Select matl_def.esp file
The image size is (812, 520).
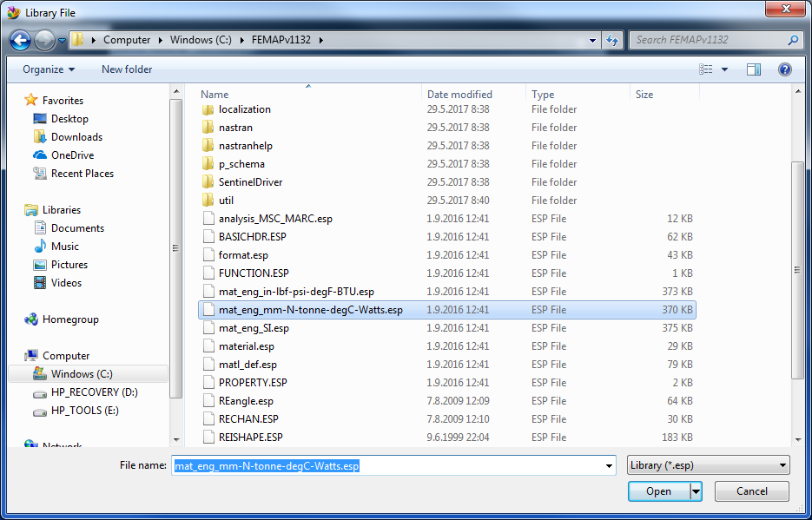447,365
